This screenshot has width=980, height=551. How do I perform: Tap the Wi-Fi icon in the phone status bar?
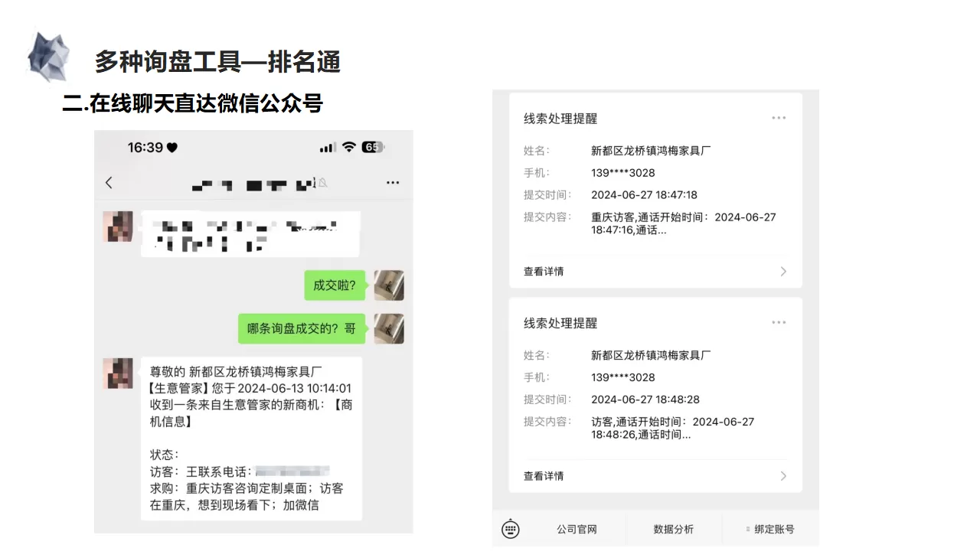pyautogui.click(x=350, y=147)
